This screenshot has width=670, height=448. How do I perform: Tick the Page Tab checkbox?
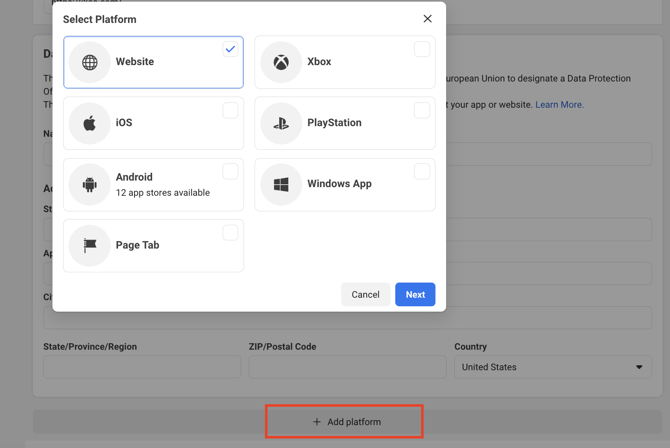point(230,233)
